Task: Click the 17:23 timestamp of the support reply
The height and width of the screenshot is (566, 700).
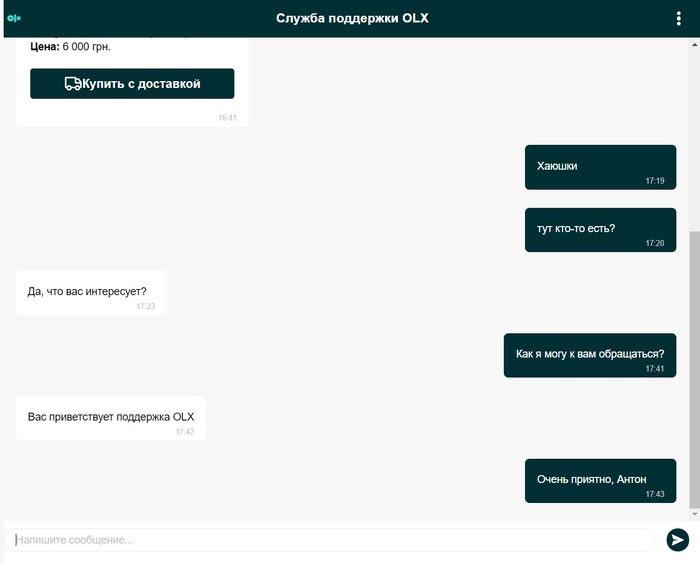Action: (145, 306)
